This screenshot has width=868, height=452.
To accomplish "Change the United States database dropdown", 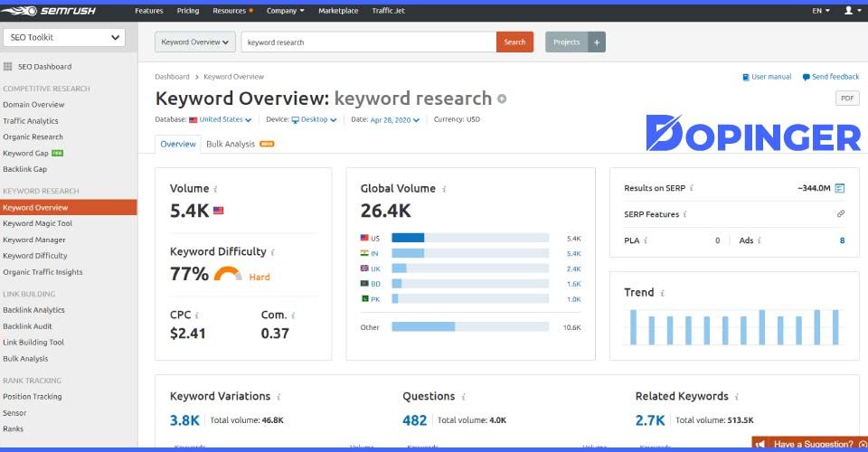I will 221,119.
